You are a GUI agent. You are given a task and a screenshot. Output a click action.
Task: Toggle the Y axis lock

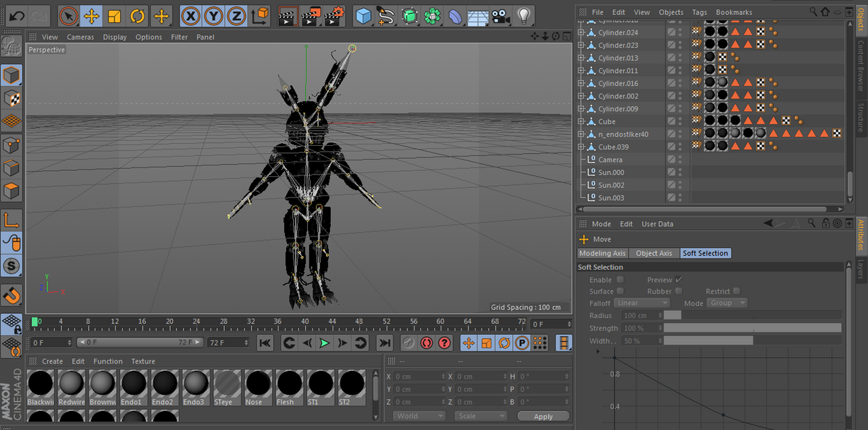(x=214, y=16)
